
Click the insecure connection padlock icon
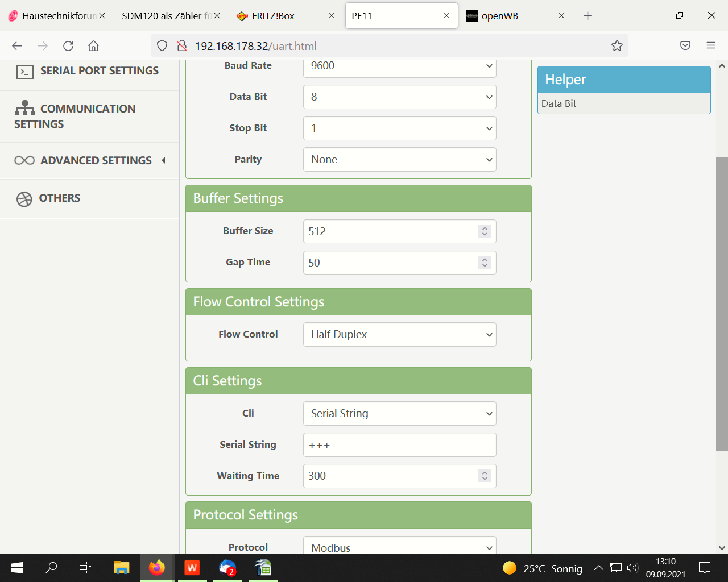(181, 46)
